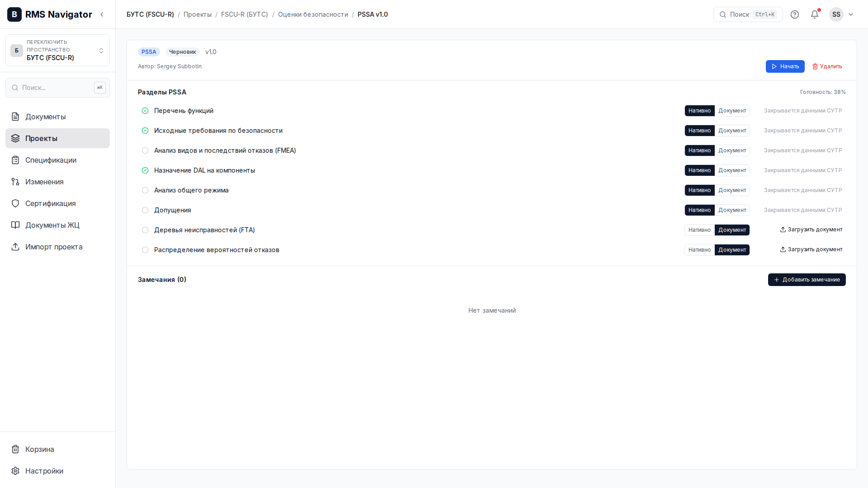The width and height of the screenshot is (868, 488).
Task: Go to Оценки безопасности breadcrumb
Action: tap(313, 14)
